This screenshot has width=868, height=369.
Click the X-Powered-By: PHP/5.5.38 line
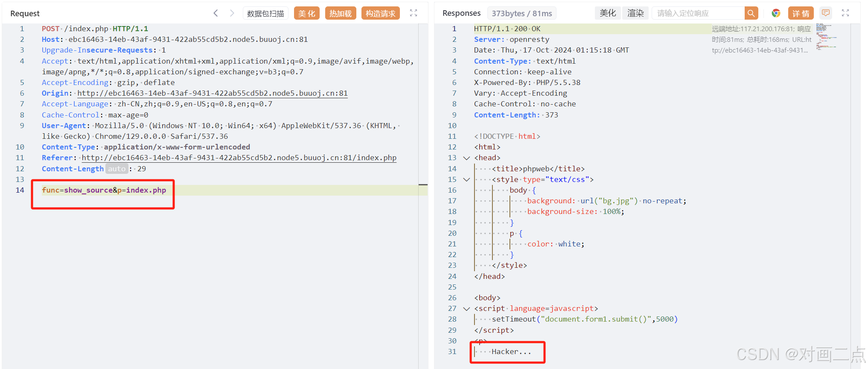527,82
